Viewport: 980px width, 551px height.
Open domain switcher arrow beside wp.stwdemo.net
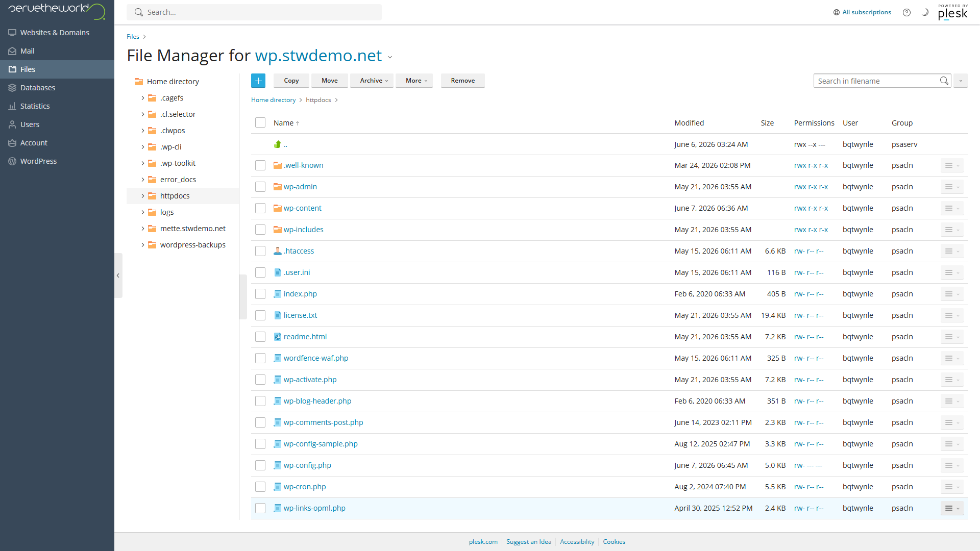point(390,57)
